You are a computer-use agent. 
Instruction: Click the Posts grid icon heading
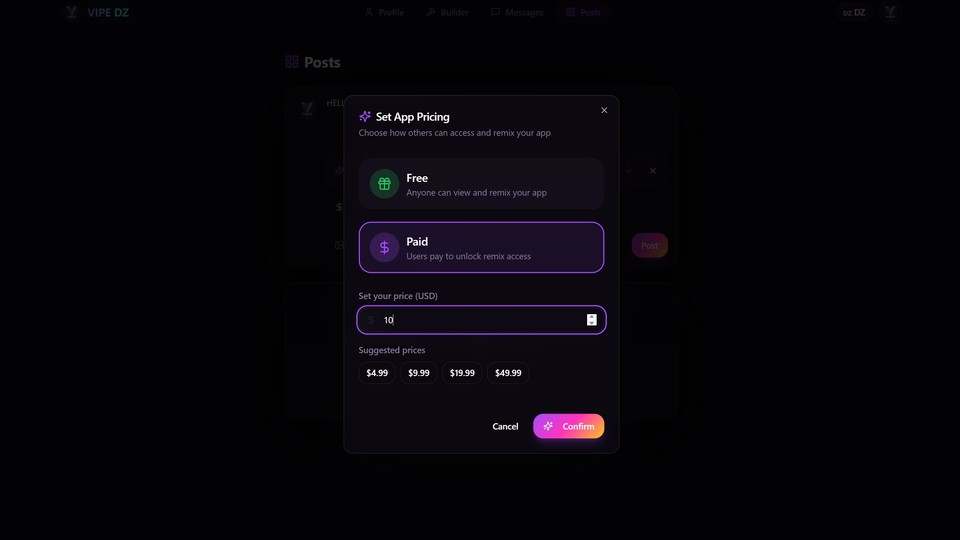click(x=292, y=62)
